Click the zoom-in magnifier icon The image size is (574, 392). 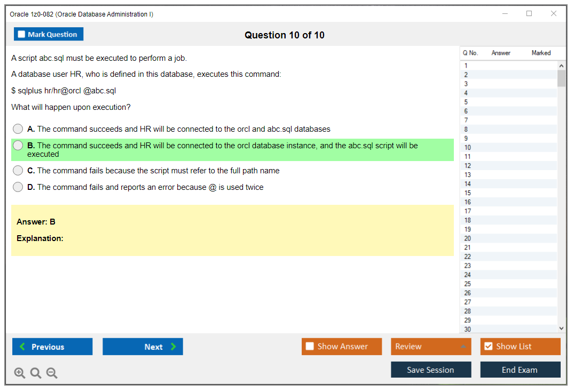pos(19,373)
